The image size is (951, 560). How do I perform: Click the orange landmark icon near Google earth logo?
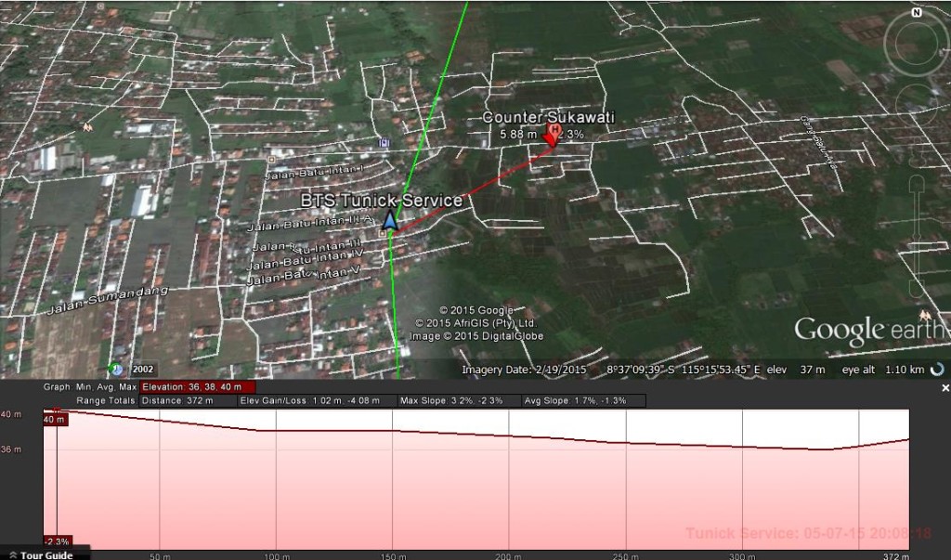tap(924, 316)
